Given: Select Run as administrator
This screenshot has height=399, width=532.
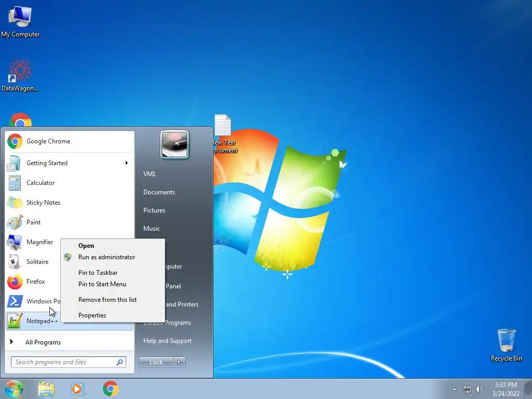Looking at the screenshot, I should (x=113, y=257).
